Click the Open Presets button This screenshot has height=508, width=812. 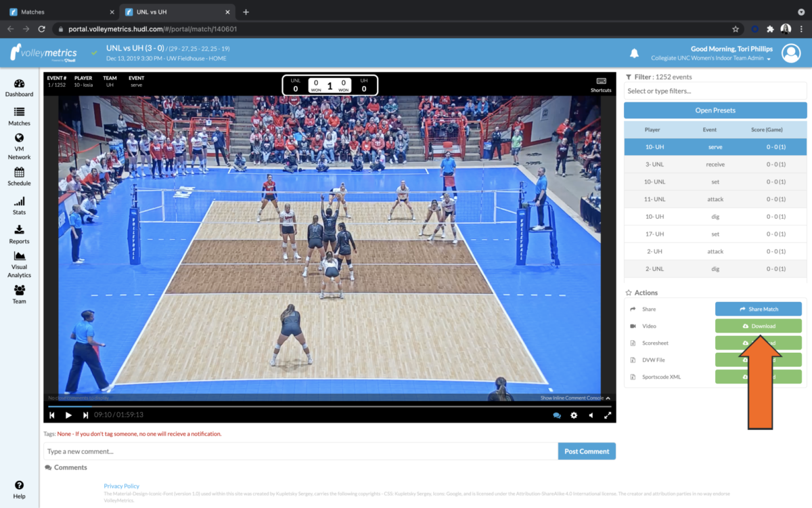[715, 110]
